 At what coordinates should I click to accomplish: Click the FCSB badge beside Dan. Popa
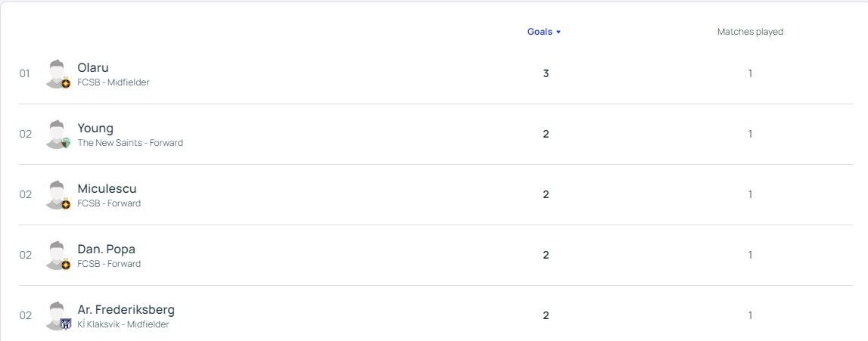click(66, 264)
